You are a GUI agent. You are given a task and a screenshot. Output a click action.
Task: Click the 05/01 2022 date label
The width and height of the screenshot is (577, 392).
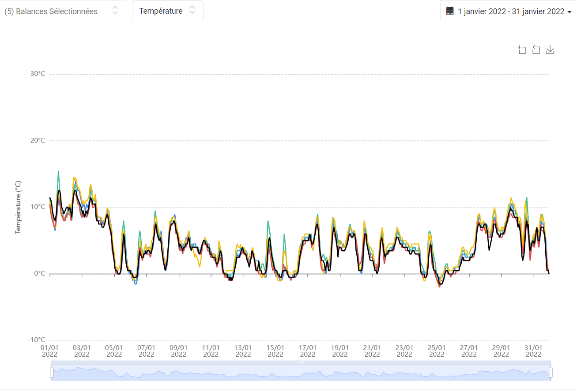tap(114, 351)
